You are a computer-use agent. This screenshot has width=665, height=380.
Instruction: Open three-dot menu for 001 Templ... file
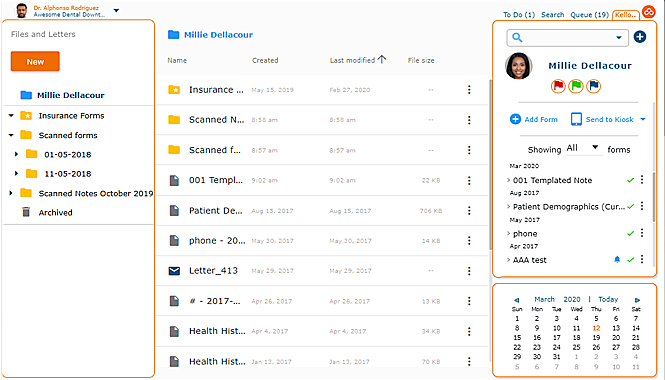(x=469, y=180)
